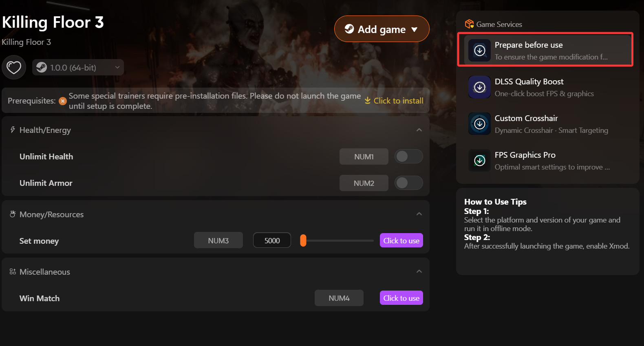Click the Step 2: tip label
Viewport: 644px width, 346px height.
pos(477,237)
